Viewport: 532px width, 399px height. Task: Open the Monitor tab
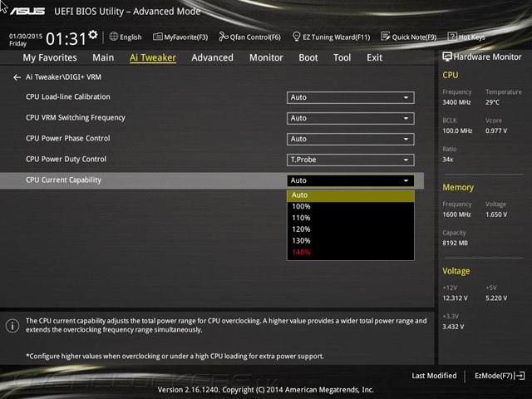coord(266,57)
